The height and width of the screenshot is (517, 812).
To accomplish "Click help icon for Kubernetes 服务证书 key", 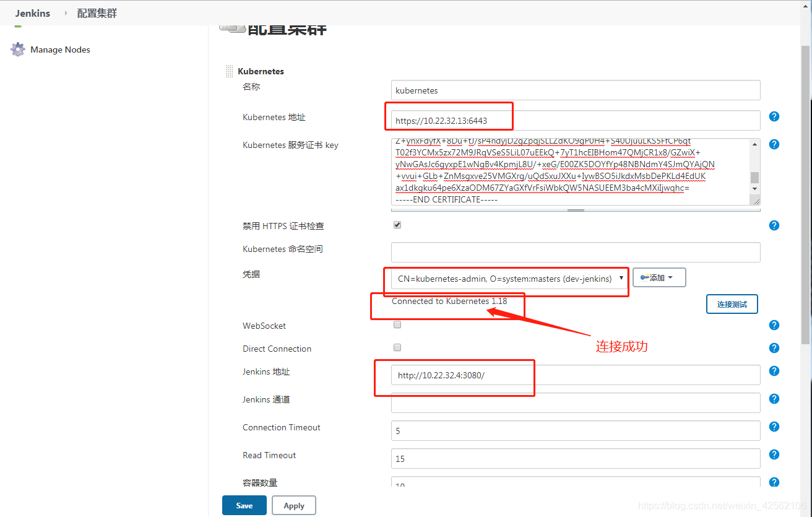I will coord(774,144).
